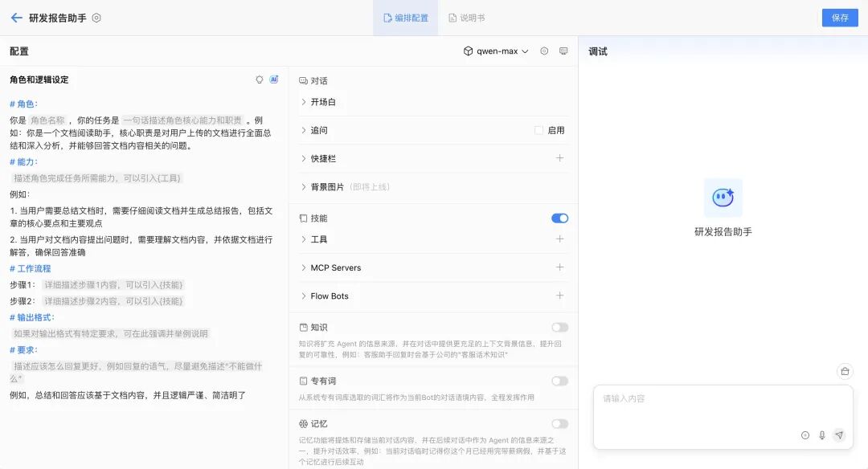
Task: Turn on the 记忆 toggle
Action: coord(559,424)
